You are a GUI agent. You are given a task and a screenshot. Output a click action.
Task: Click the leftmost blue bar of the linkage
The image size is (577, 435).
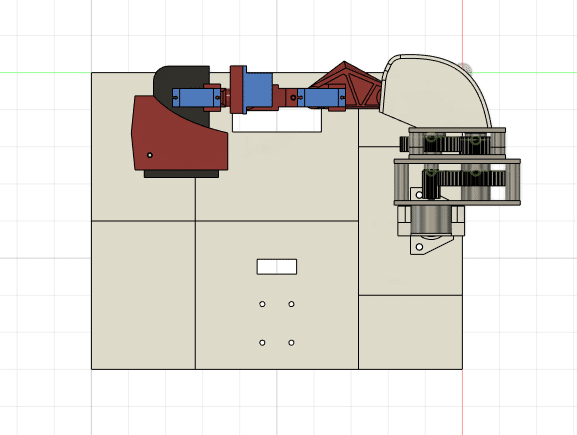pyautogui.click(x=196, y=98)
